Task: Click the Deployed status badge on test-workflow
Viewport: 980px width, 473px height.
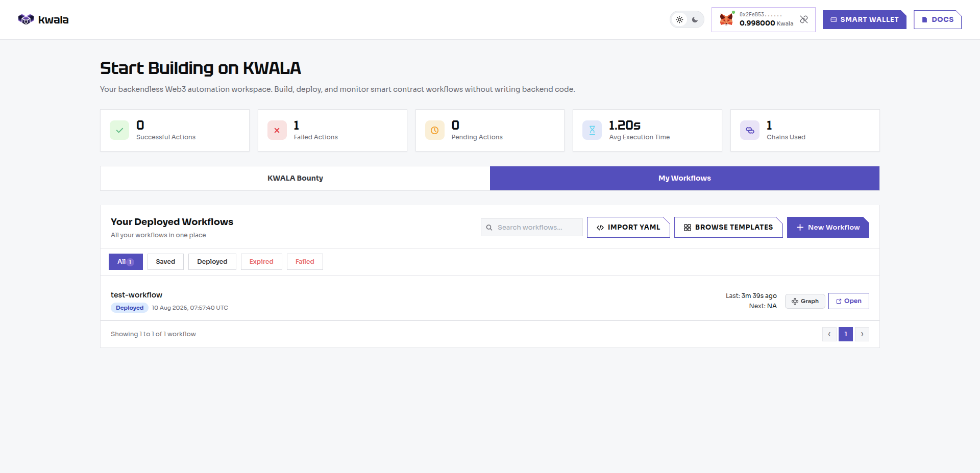Action: pyautogui.click(x=130, y=308)
